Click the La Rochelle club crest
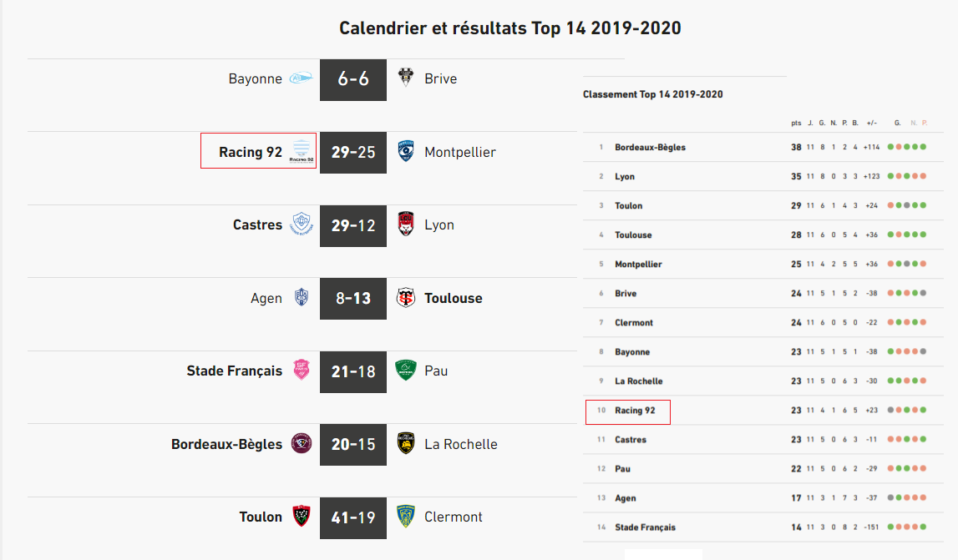The width and height of the screenshot is (958, 560). point(406,444)
